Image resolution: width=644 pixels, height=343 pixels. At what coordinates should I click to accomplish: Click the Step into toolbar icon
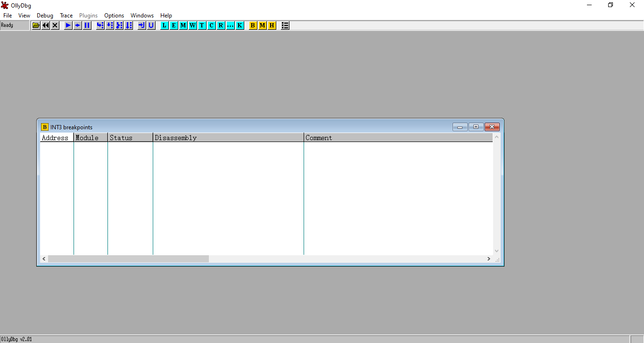click(100, 25)
